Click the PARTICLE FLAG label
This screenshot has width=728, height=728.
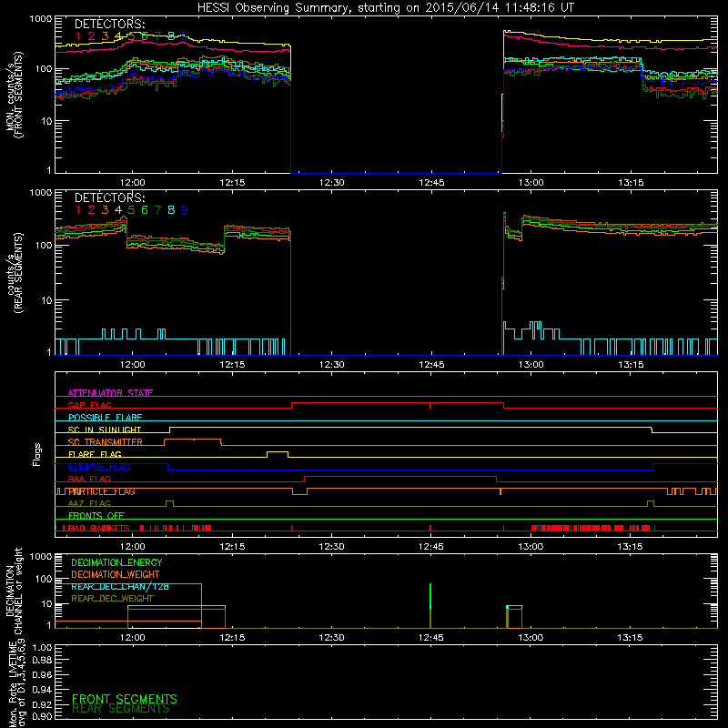coord(102,491)
